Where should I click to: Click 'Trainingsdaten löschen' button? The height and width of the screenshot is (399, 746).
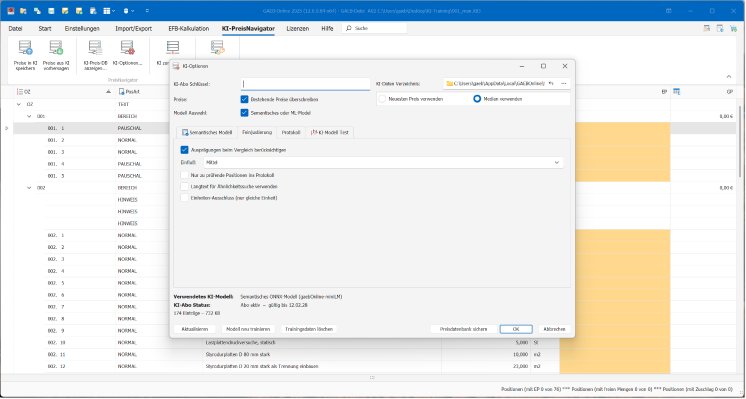click(309, 329)
